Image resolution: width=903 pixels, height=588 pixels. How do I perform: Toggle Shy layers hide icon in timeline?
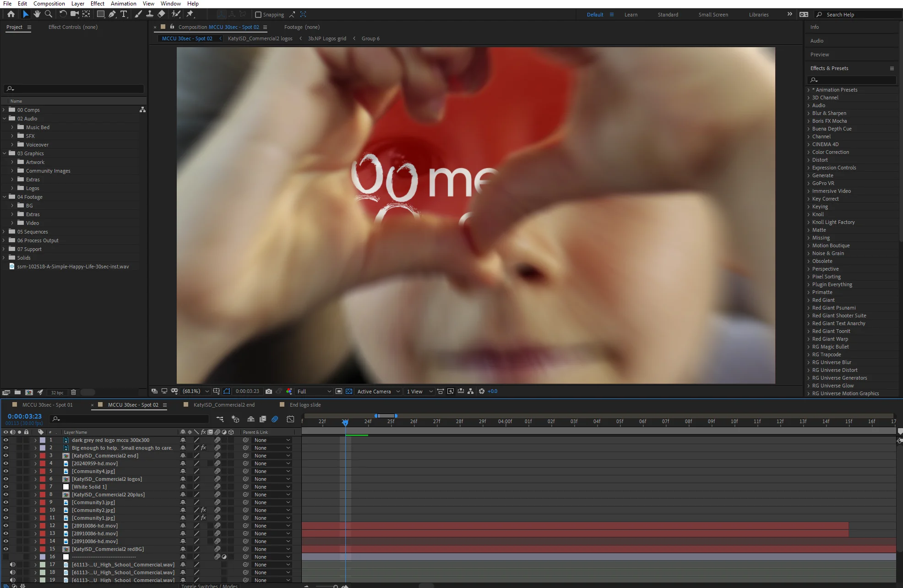click(x=251, y=419)
